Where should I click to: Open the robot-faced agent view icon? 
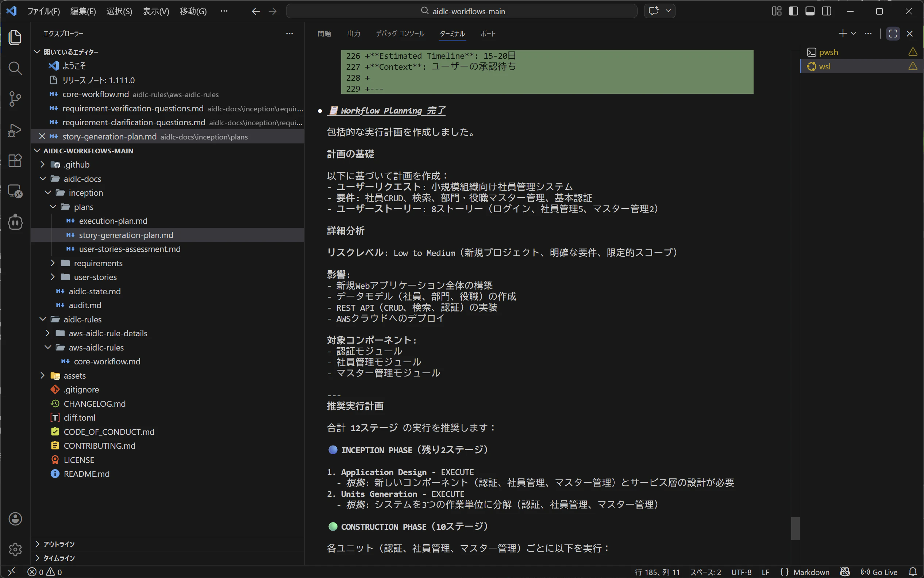click(15, 222)
